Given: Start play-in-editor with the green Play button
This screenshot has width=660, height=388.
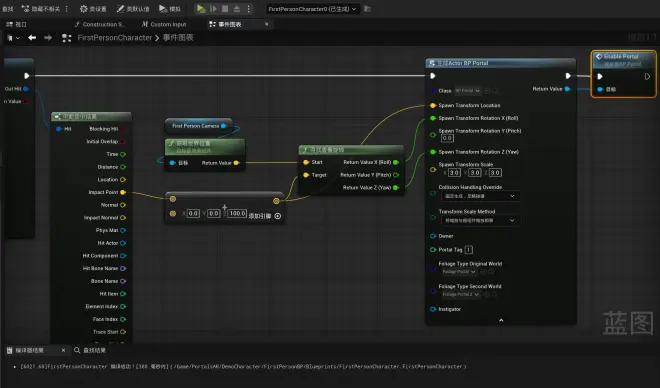Looking at the screenshot, I should (x=201, y=8).
